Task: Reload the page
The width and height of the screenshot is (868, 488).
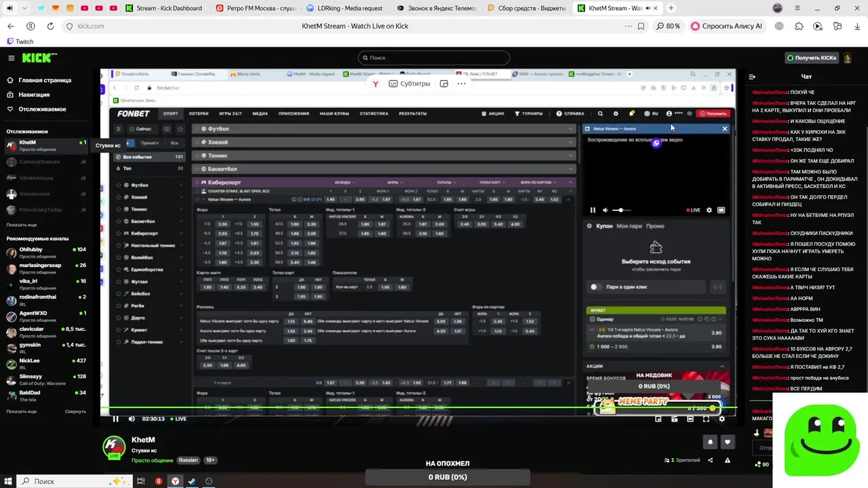Action: 50,26
